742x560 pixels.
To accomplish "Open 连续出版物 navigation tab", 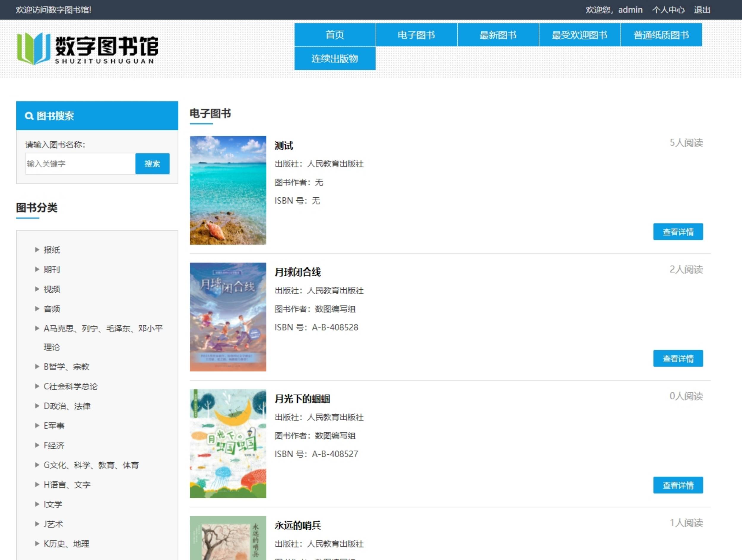I will [x=335, y=59].
